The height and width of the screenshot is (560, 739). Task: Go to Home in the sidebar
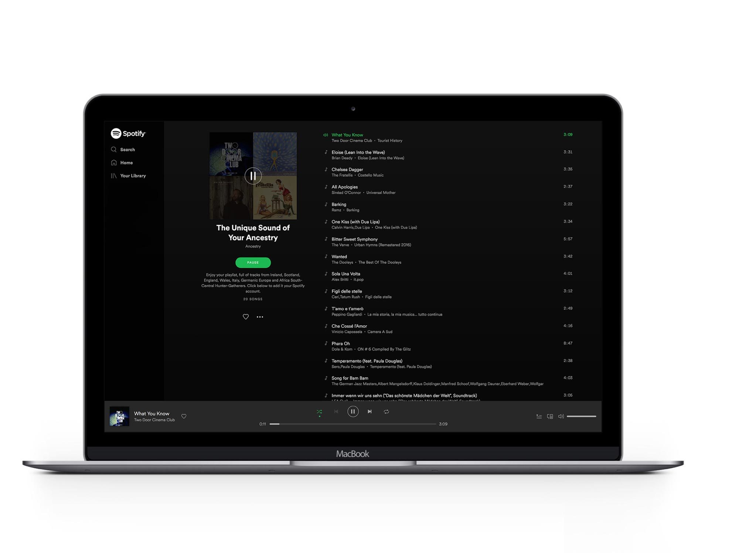[122, 163]
